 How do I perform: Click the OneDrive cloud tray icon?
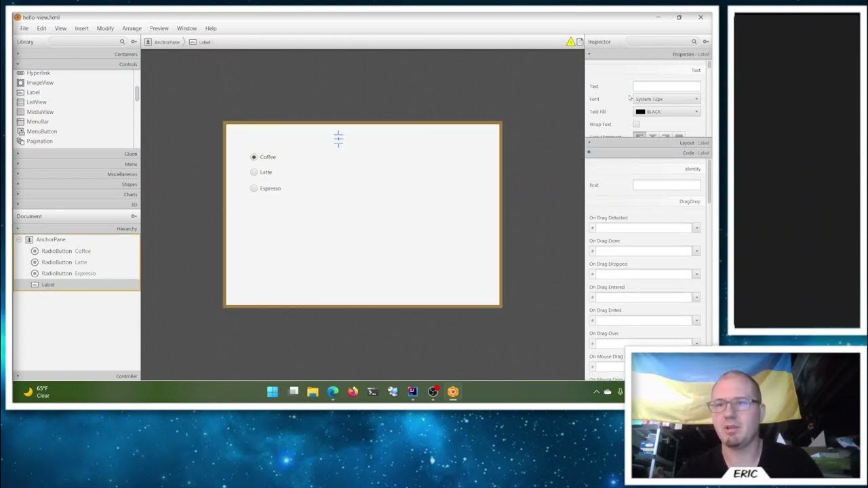point(608,392)
